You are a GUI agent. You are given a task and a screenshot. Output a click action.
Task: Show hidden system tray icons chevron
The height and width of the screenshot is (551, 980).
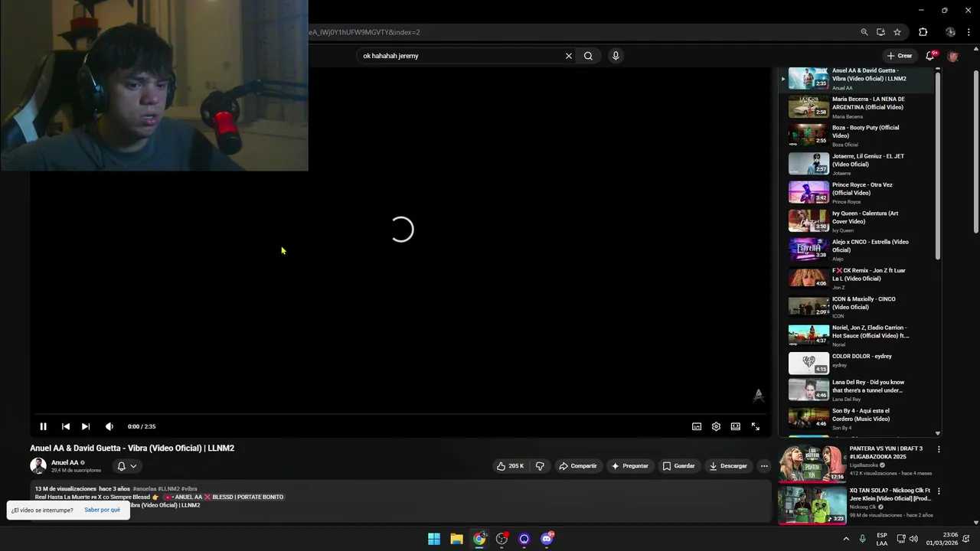point(846,539)
